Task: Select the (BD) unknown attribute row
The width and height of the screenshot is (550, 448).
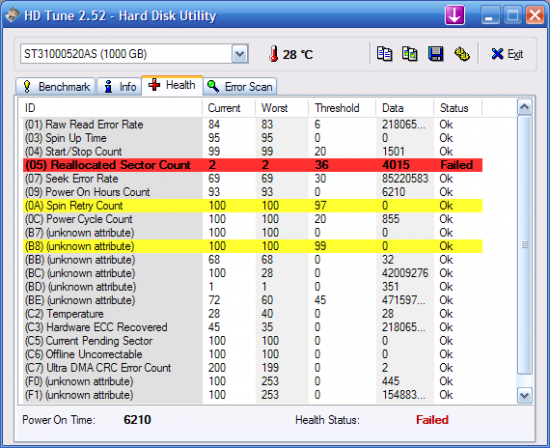Action: point(253,287)
